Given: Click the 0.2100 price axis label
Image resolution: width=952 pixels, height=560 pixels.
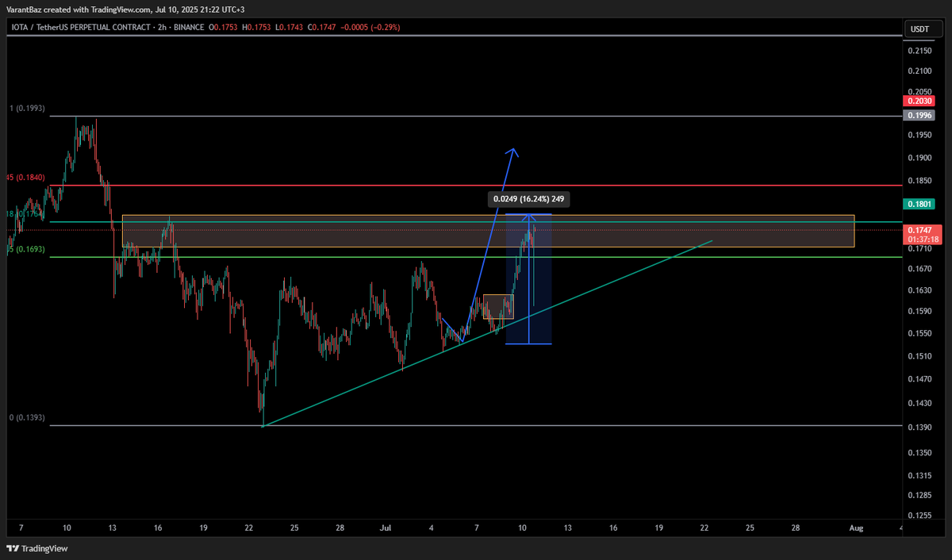Looking at the screenshot, I should point(919,71).
